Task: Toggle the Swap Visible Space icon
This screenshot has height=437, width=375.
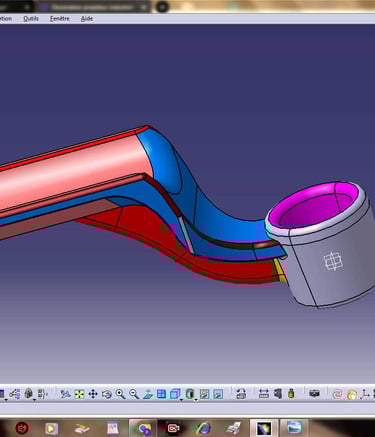Action: point(218,394)
